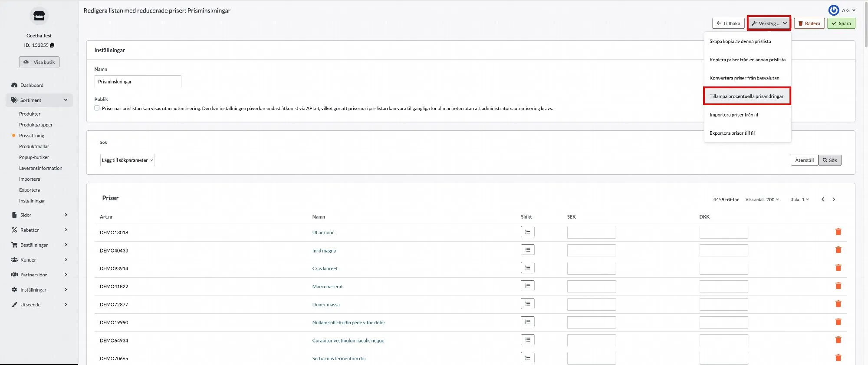Open the tier list icon for DEMO72877
Screen dimensions: 868x365
(527, 304)
